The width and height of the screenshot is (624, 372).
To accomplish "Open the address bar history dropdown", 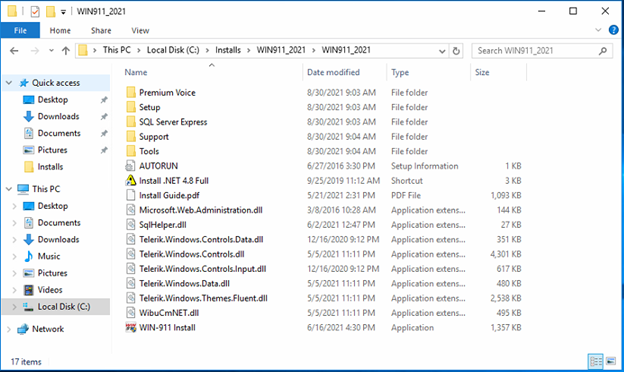I will click(x=442, y=51).
